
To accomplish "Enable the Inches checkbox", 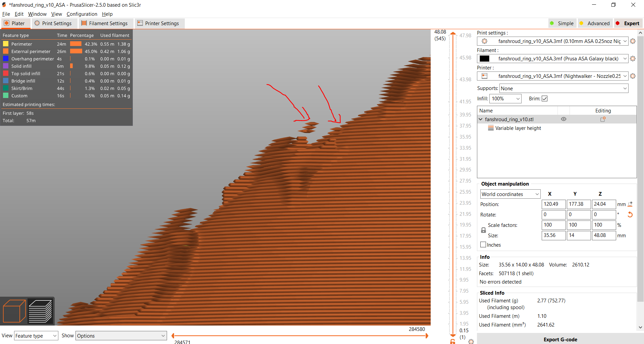I will 483,245.
